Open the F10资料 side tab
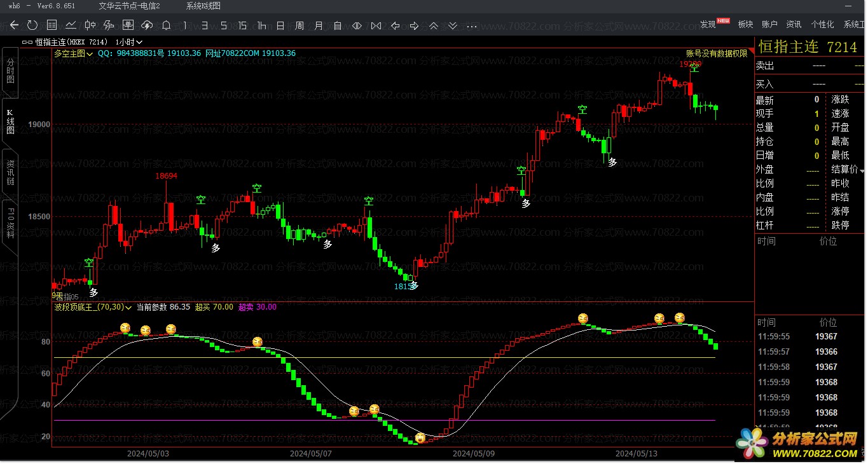 10,223
